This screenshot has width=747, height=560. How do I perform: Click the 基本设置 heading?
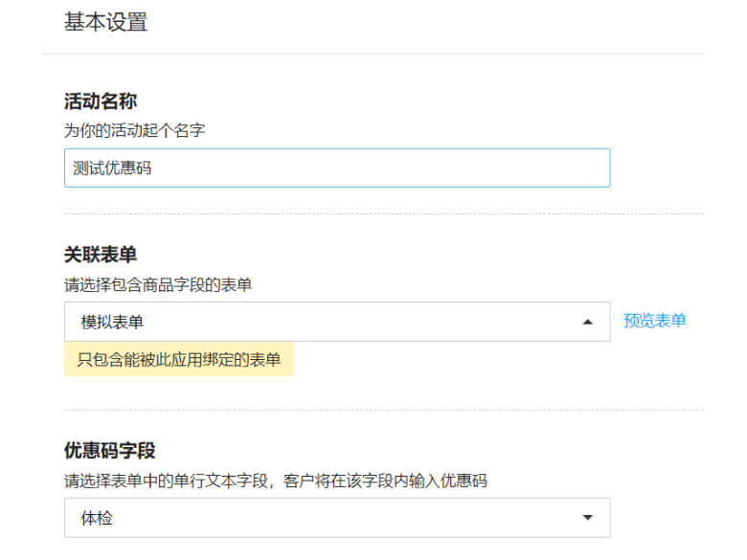pyautogui.click(x=105, y=22)
